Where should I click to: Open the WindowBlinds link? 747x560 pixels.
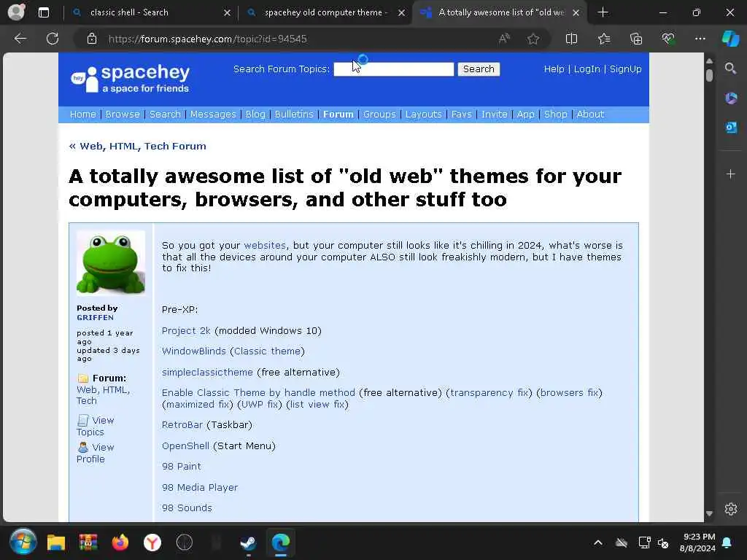194,351
